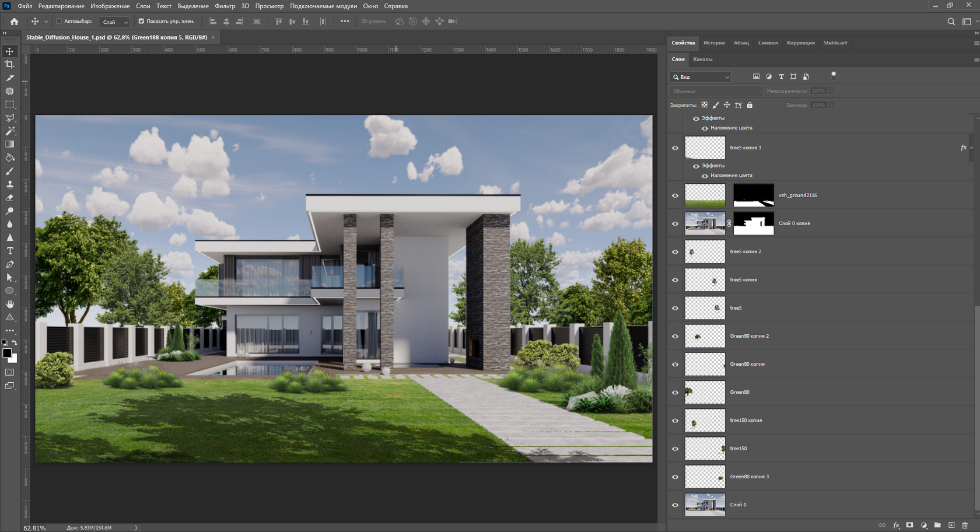Hide the tree5 копия 2 layer
This screenshot has height=532, width=980.
pyautogui.click(x=675, y=252)
